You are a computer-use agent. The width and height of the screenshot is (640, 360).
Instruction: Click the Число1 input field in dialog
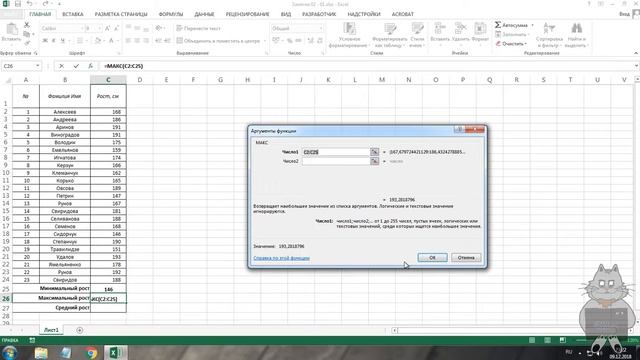click(x=336, y=152)
